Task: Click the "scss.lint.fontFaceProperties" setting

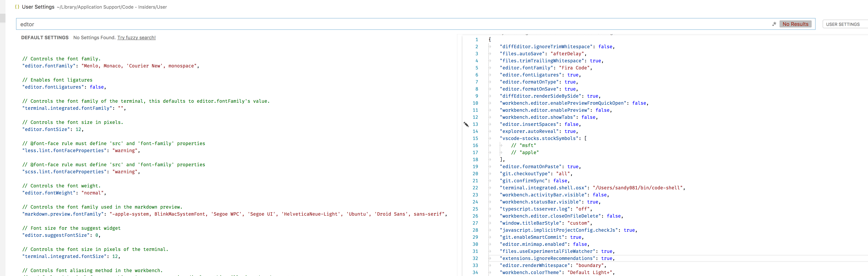Action: 81,172
